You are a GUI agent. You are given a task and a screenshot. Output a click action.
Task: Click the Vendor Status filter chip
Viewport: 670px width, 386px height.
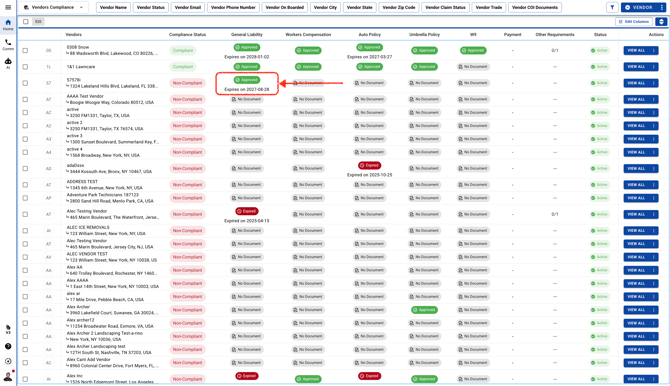150,7
